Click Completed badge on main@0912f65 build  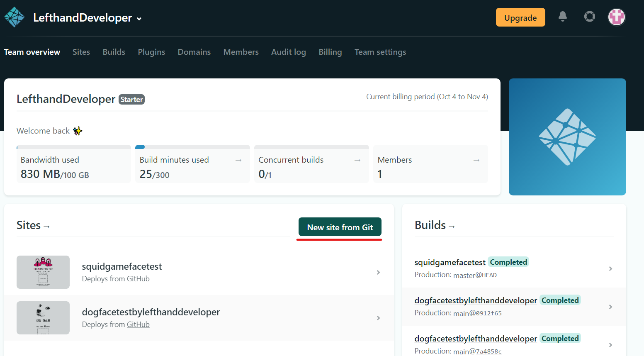click(x=560, y=300)
